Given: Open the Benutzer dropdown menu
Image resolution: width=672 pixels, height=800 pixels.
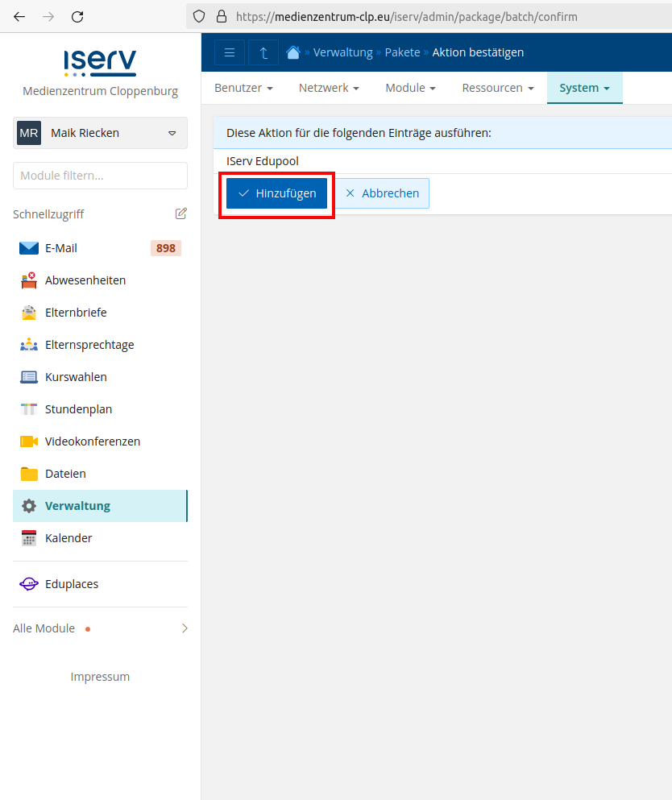Looking at the screenshot, I should click(x=243, y=88).
